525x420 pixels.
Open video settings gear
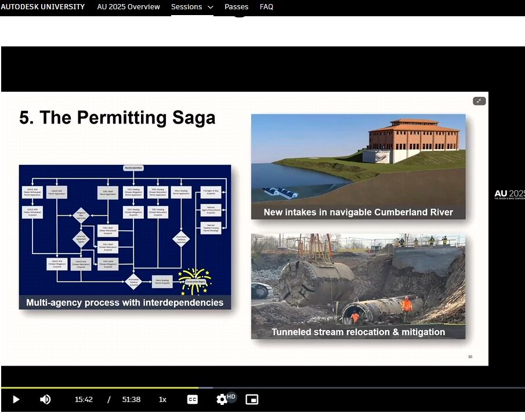pyautogui.click(x=222, y=400)
